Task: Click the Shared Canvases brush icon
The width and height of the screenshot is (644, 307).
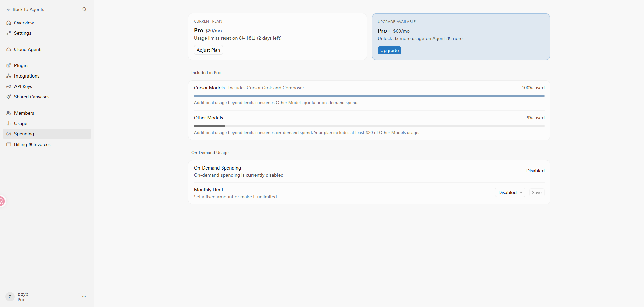Action: (x=9, y=97)
